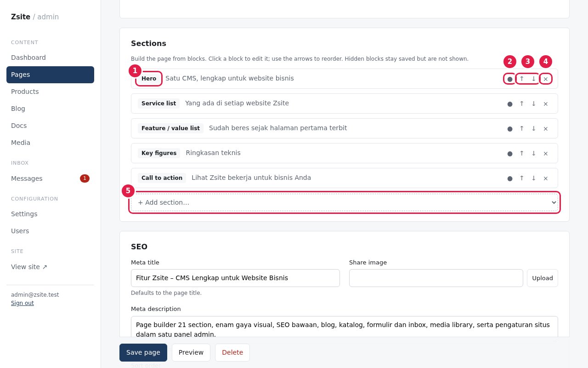Click the Sign out link
Viewport: 588px width, 368px height.
coord(23,303)
